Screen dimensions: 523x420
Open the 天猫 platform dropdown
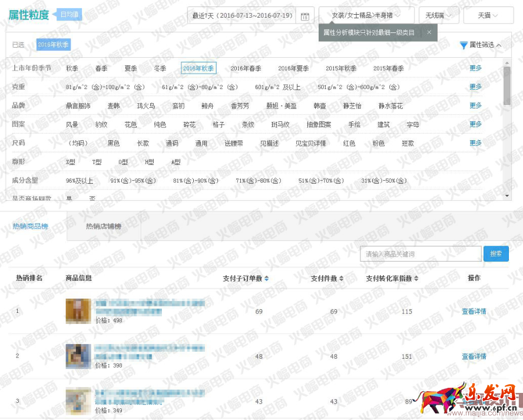tap(488, 15)
